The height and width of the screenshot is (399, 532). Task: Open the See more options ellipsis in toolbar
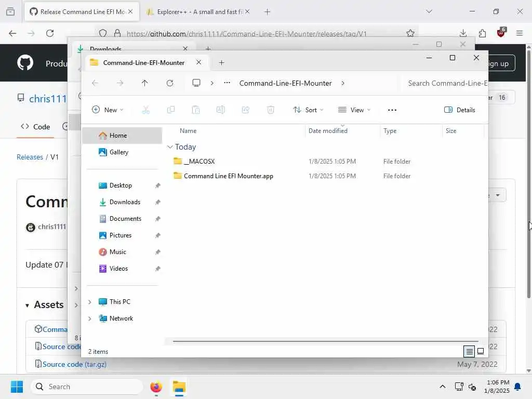(x=392, y=110)
